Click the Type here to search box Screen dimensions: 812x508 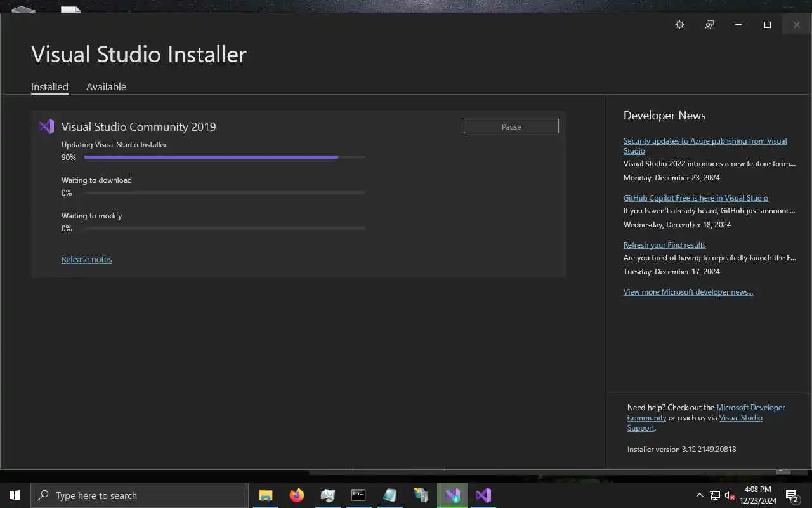click(140, 495)
